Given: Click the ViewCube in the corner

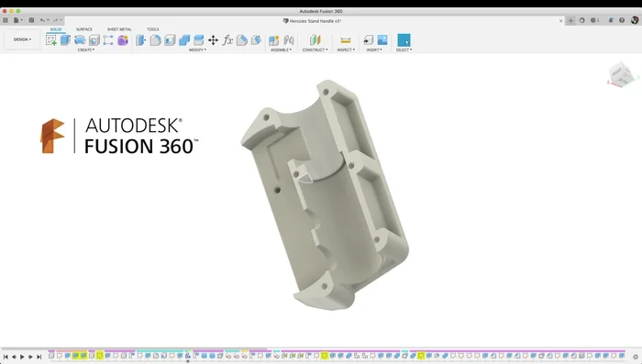Looking at the screenshot, I should pyautogui.click(x=622, y=74).
